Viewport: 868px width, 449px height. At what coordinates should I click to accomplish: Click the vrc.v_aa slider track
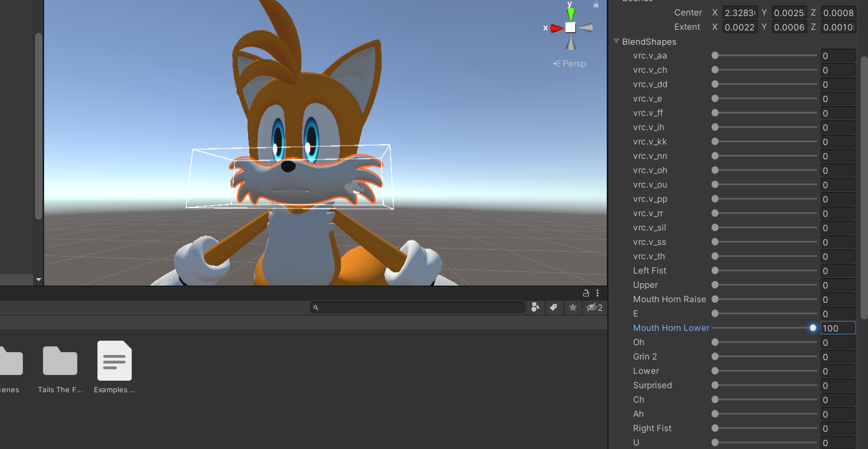pyautogui.click(x=765, y=56)
